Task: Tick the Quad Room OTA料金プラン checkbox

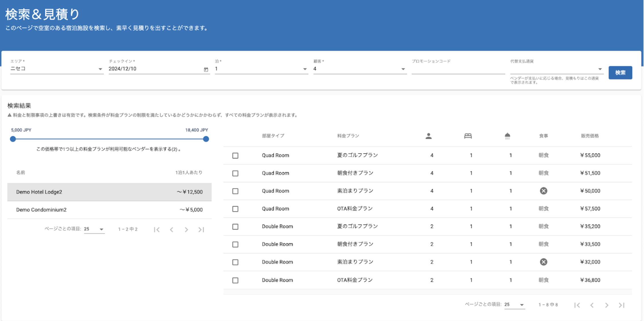Action: (235, 209)
